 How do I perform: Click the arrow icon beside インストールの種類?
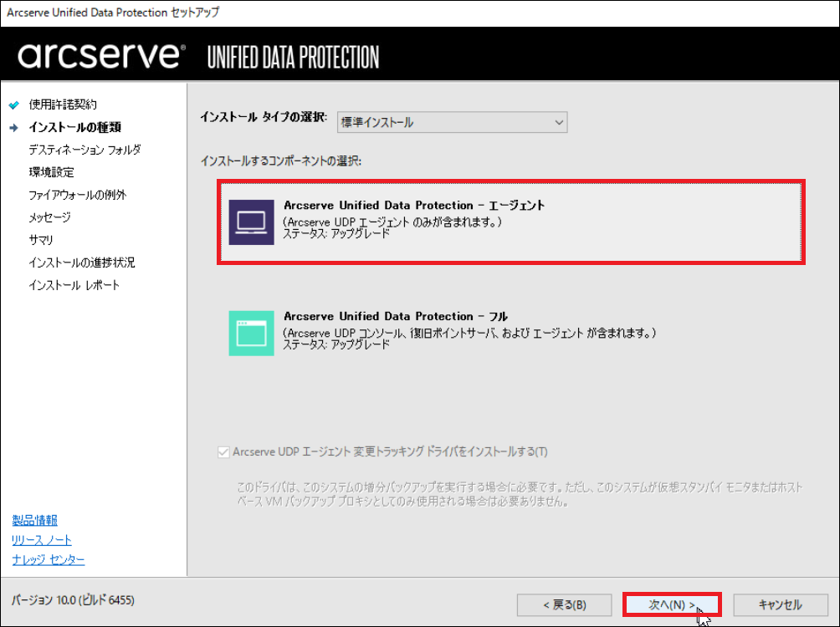point(14,127)
